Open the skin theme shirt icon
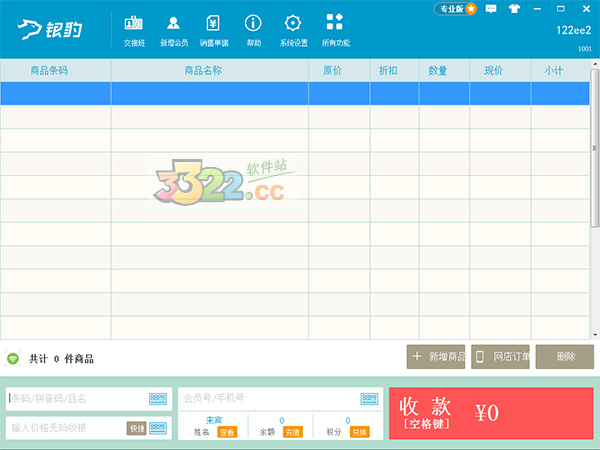 (x=514, y=8)
